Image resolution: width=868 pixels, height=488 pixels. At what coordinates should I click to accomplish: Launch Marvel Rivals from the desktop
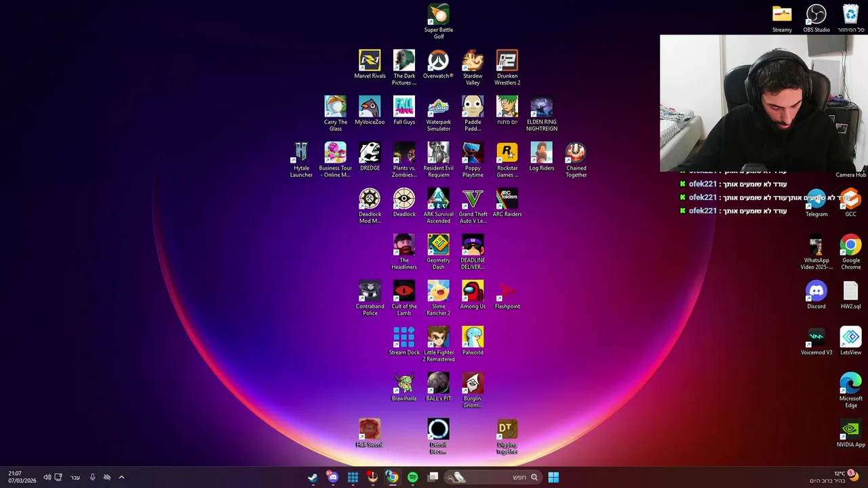pyautogui.click(x=370, y=64)
